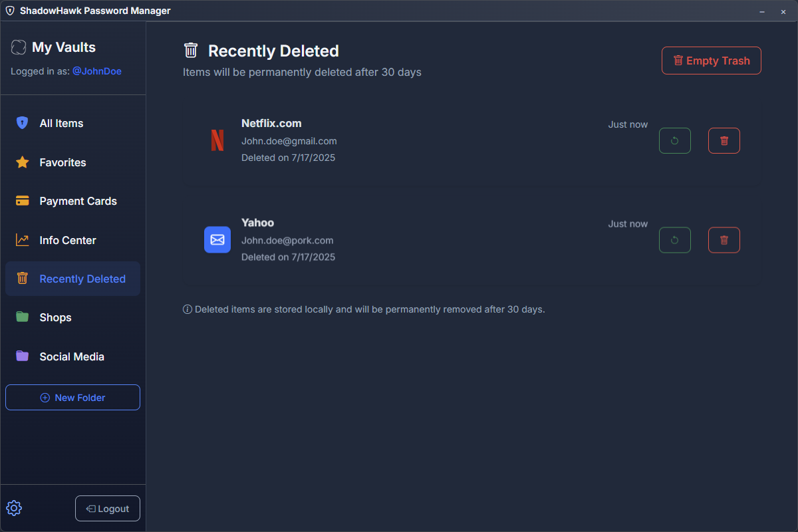This screenshot has height=532, width=798.
Task: Click the My Vaults logo icon
Action: (19, 47)
